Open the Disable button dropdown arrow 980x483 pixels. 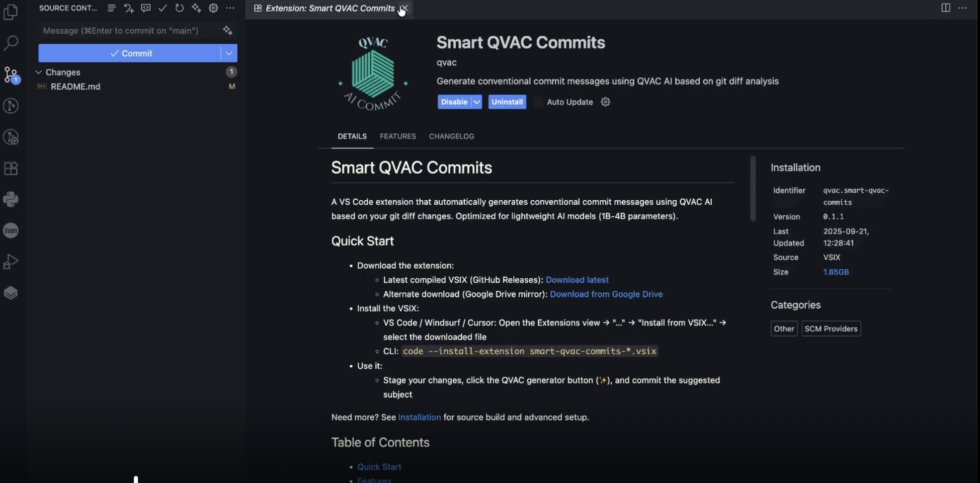pyautogui.click(x=476, y=102)
